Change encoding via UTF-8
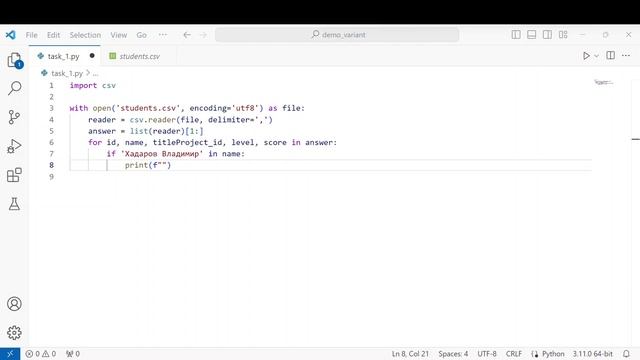 click(487, 354)
